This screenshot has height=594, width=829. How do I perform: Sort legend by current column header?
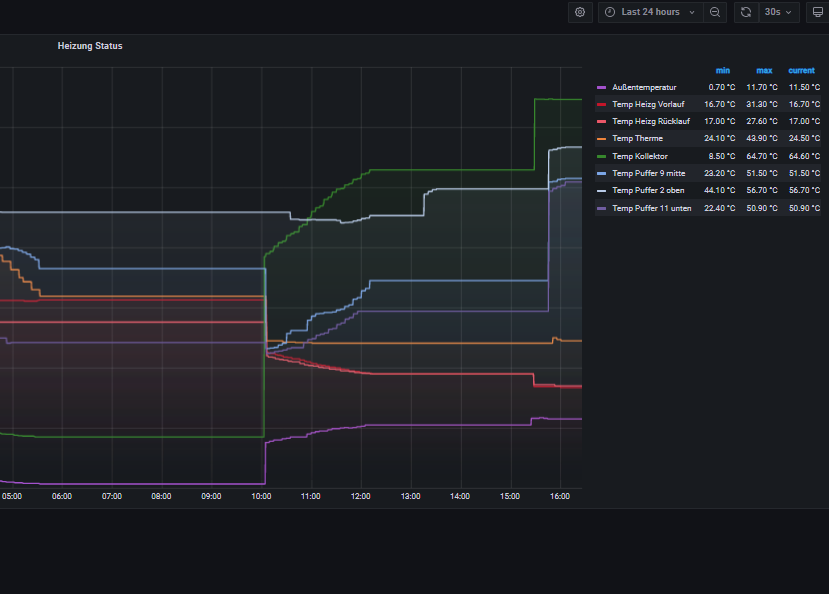pyautogui.click(x=801, y=70)
